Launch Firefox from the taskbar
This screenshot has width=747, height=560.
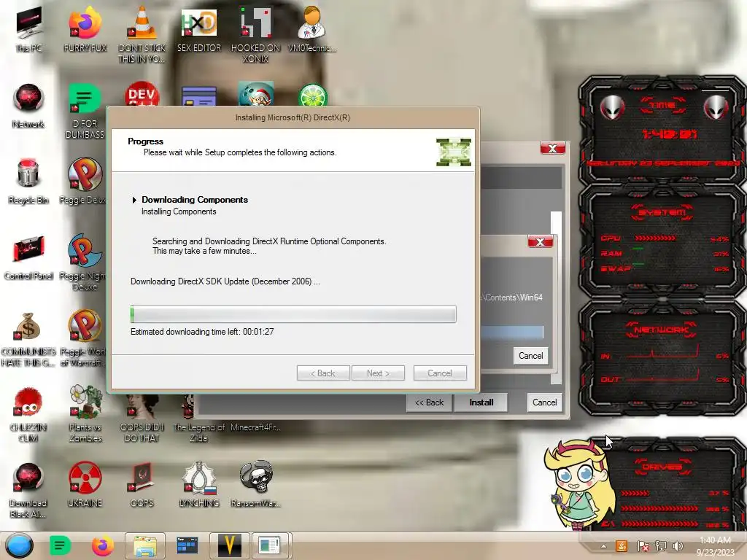103,545
